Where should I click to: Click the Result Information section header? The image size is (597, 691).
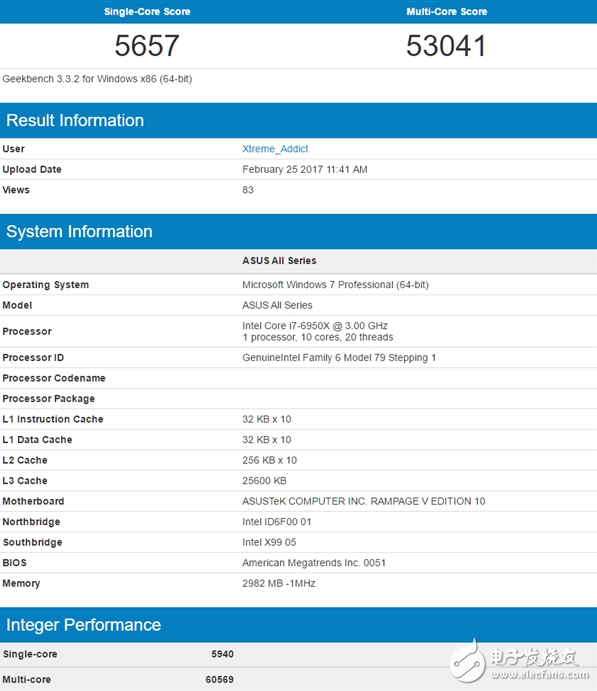pyautogui.click(x=298, y=120)
